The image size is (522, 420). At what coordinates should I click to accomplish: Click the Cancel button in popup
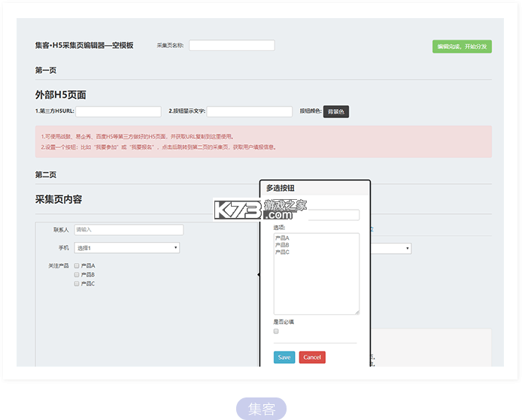point(312,357)
